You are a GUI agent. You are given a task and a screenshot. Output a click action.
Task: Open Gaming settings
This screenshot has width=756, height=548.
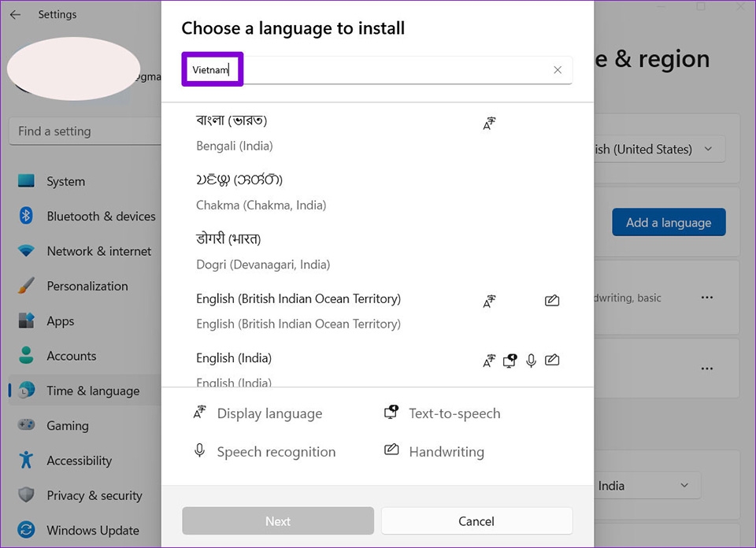tap(67, 426)
